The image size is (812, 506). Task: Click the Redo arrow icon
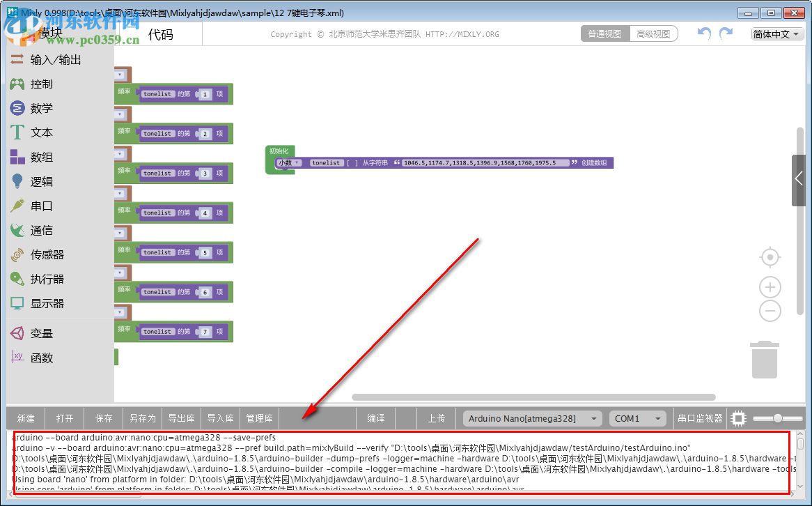tap(726, 33)
